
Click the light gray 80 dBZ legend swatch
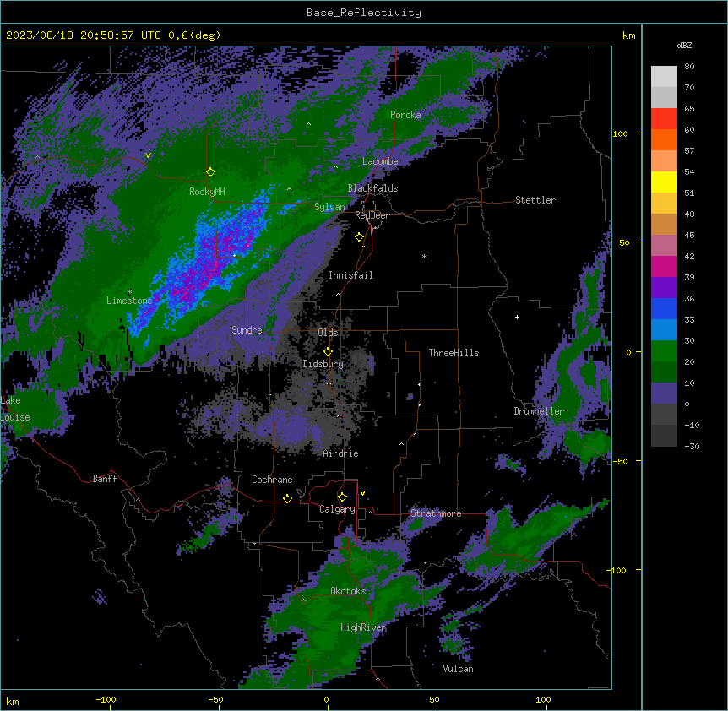(x=664, y=76)
